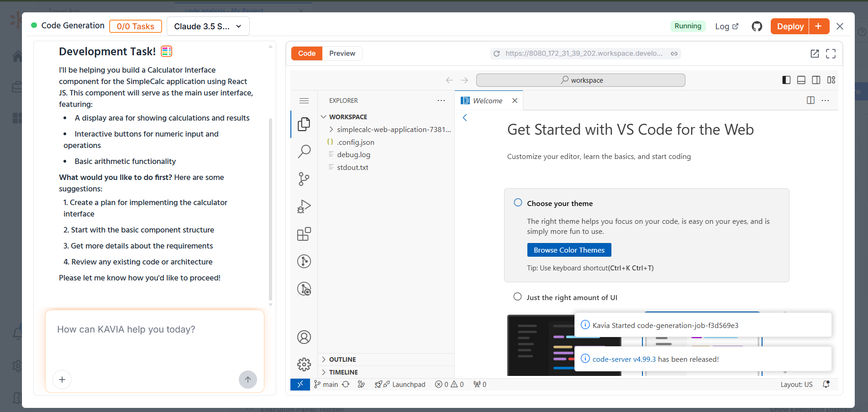The image size is (868, 412).
Task: Open the Source Control view
Action: [x=304, y=179]
